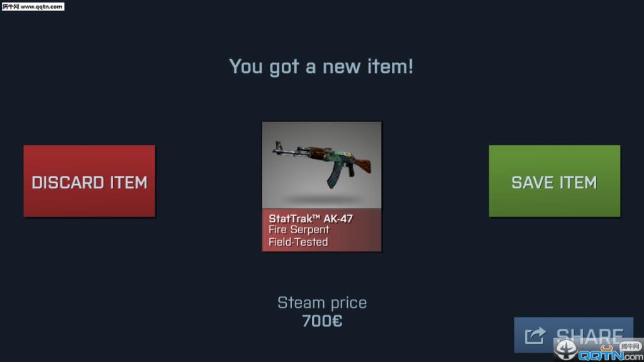Click the Fire Serpent skin name
The width and height of the screenshot is (644, 362).
tap(299, 230)
